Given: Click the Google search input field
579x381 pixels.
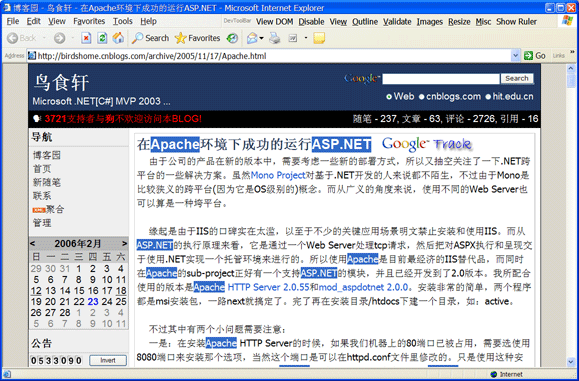Looking at the screenshot, I should pos(441,79).
